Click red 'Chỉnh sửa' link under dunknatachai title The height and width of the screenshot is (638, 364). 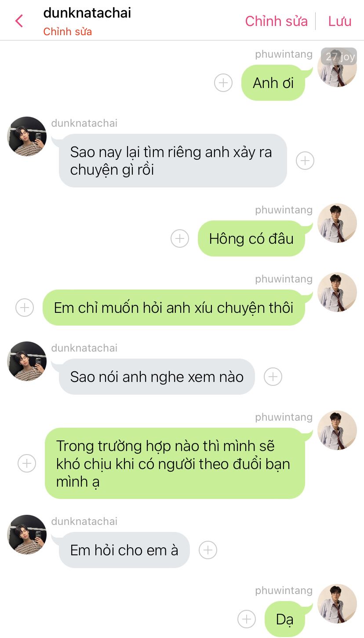click(x=68, y=32)
